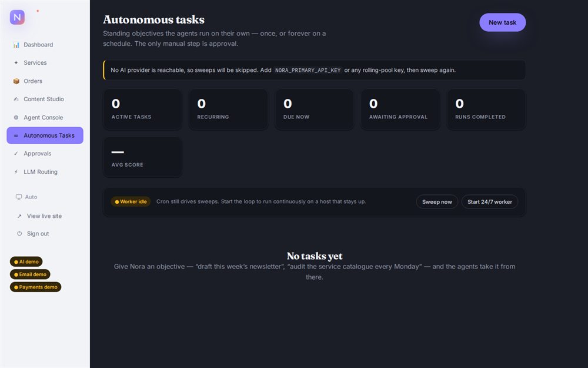Click the Sign out power icon
The height and width of the screenshot is (368, 588).
pos(19,234)
